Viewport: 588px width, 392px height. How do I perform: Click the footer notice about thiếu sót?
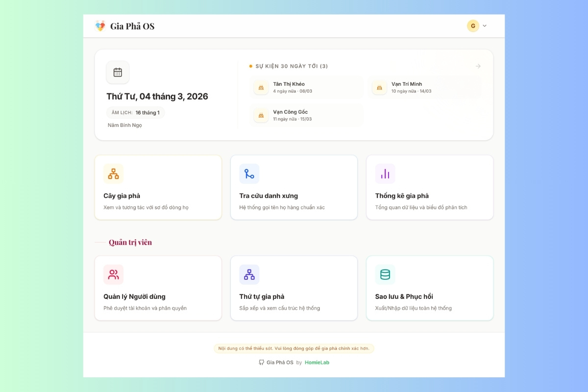(x=294, y=348)
